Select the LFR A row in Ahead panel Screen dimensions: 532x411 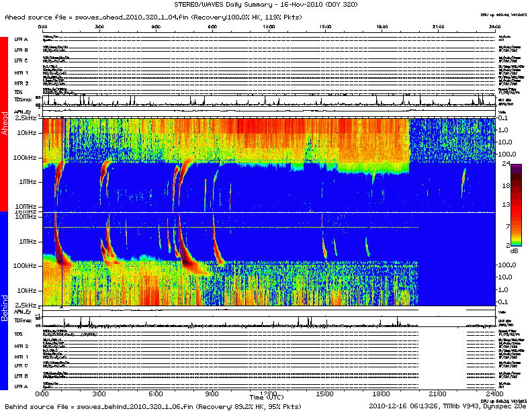[x=21, y=40]
